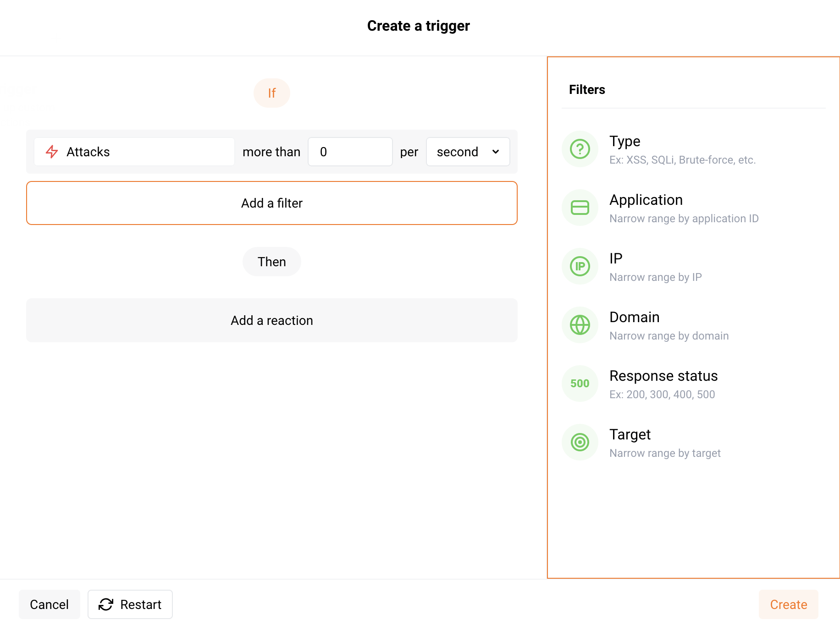Click the circular arrows Restart icon
840x625 pixels.
pos(106,604)
